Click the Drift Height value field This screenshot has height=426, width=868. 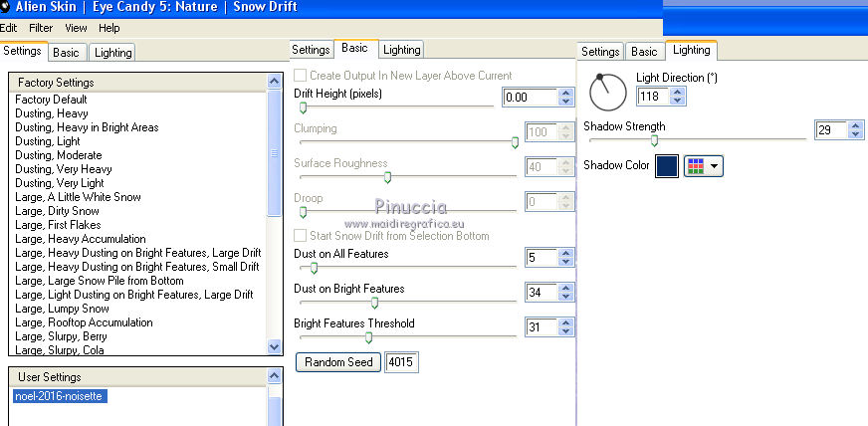coord(530,98)
